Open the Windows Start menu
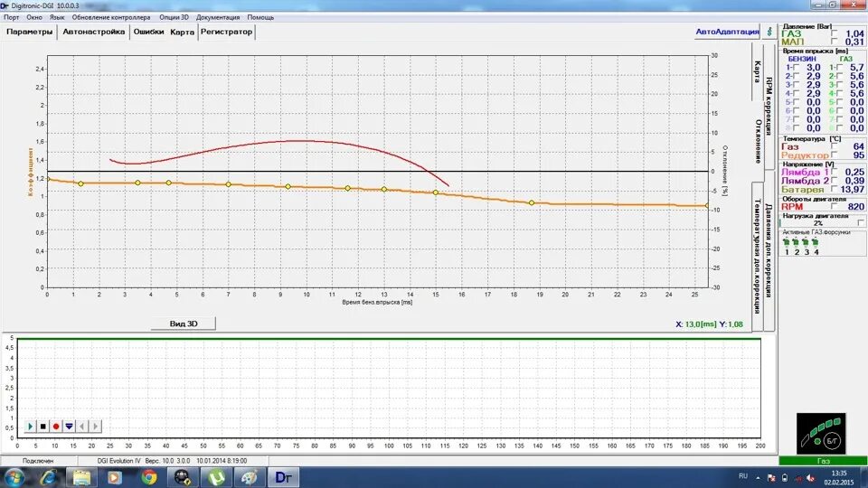The width and height of the screenshot is (868, 488). click(x=14, y=477)
